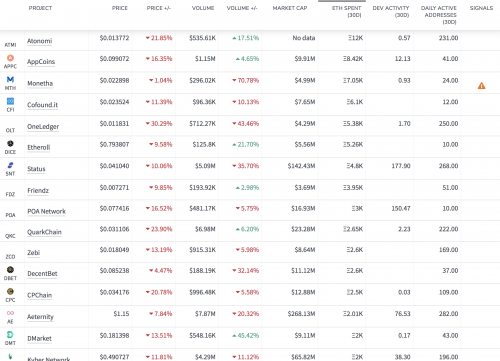Viewport: 500px width, 361px height.
Task: Click QuarkChain market cap $23.28M
Action: point(303,229)
